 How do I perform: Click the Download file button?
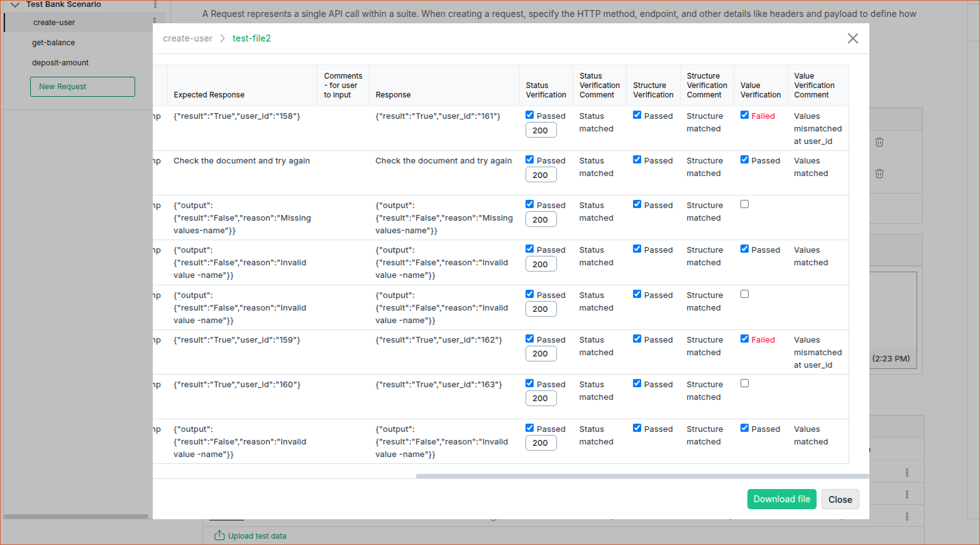click(781, 499)
